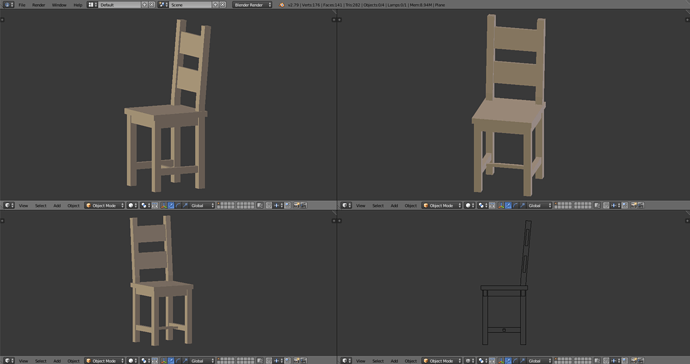Toggle manipulate center points in top-right viewport
Viewport: 690px width, 364px height.
(x=492, y=205)
